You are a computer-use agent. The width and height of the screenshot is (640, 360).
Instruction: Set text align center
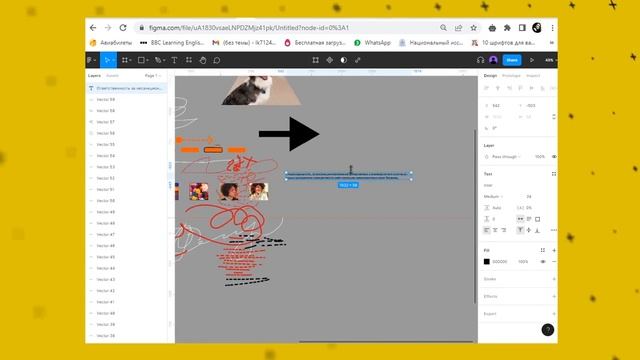[495, 230]
